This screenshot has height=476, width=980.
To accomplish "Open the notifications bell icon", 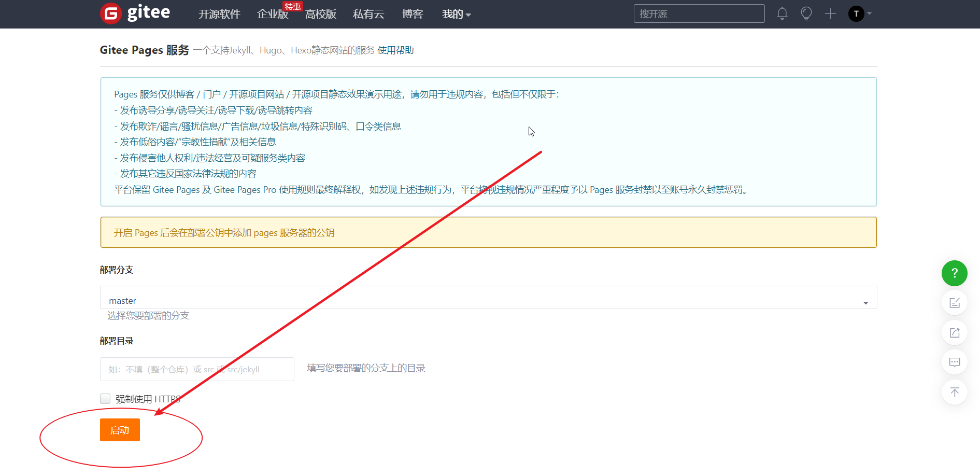I will tap(782, 13).
